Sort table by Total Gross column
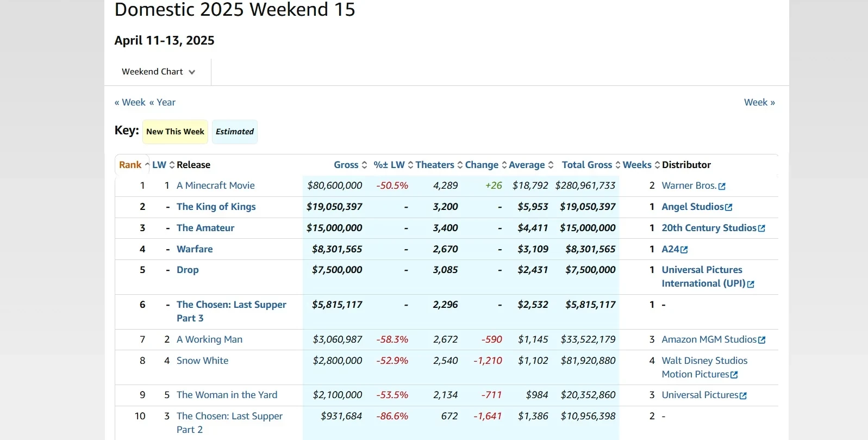 click(x=586, y=165)
